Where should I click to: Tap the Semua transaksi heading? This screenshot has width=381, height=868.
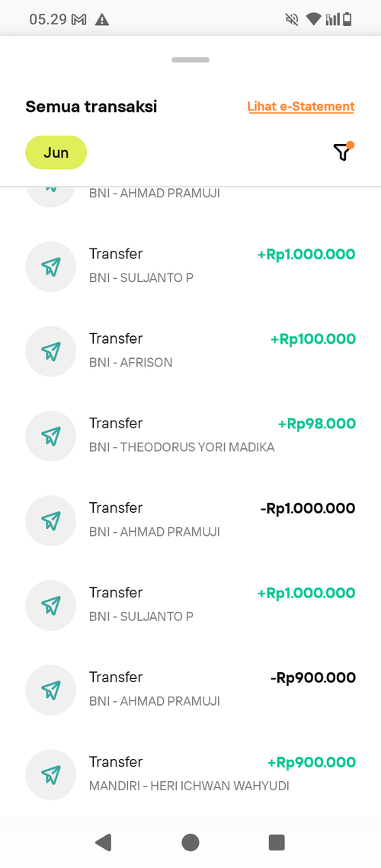click(91, 106)
